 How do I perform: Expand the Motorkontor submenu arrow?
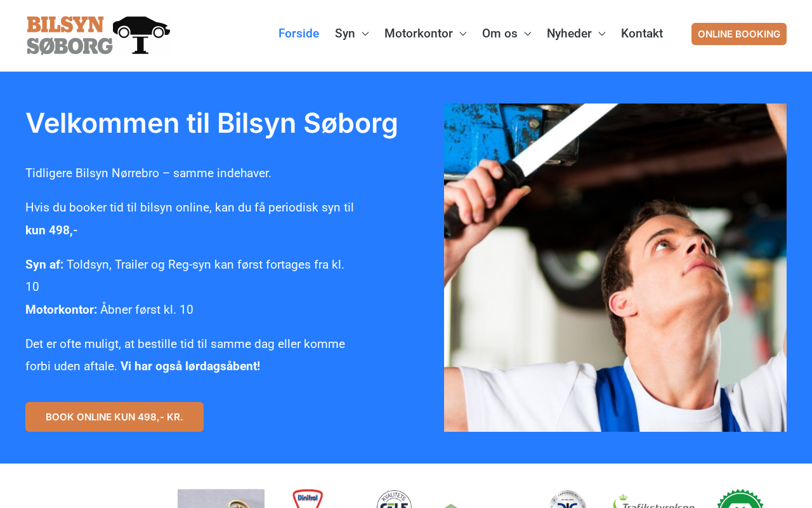(463, 34)
